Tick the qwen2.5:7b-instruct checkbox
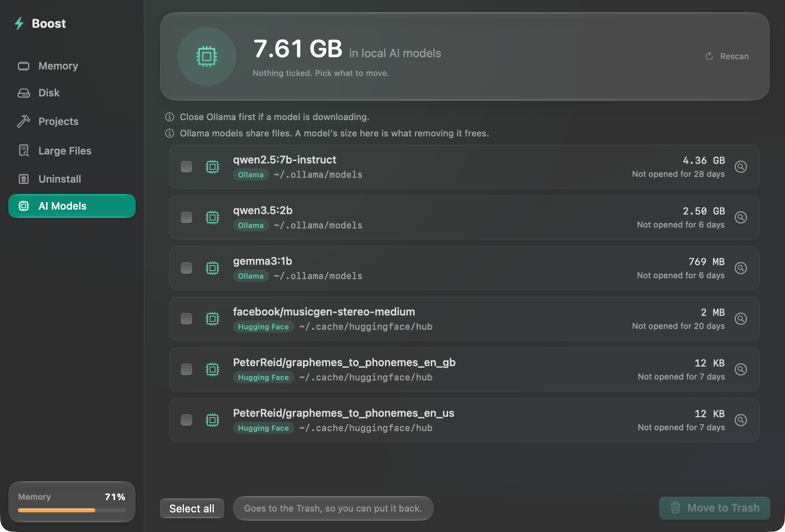785x532 pixels. [x=186, y=167]
